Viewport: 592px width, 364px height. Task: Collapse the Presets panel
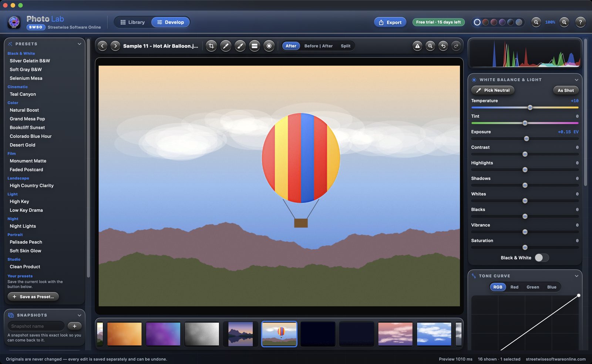point(79,44)
